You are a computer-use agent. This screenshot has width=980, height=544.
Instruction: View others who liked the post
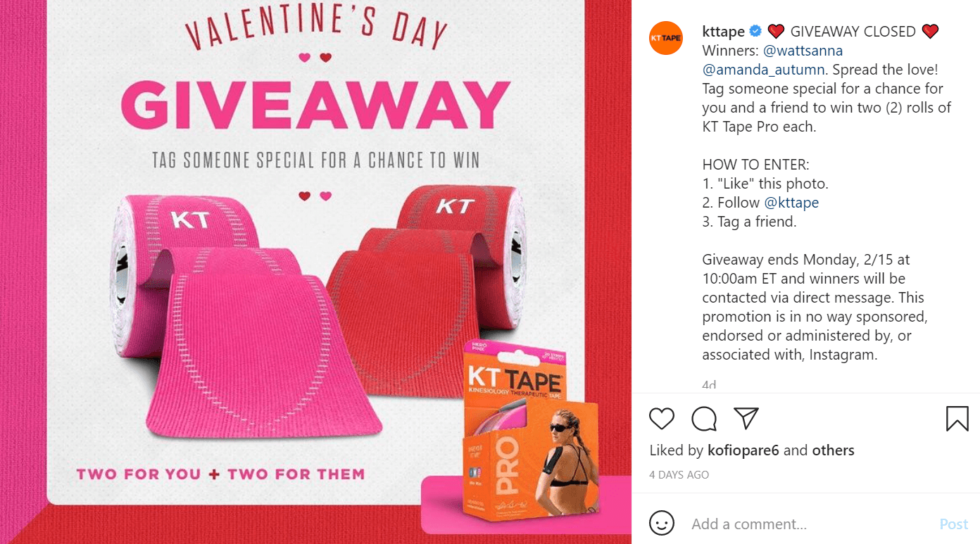(x=834, y=450)
